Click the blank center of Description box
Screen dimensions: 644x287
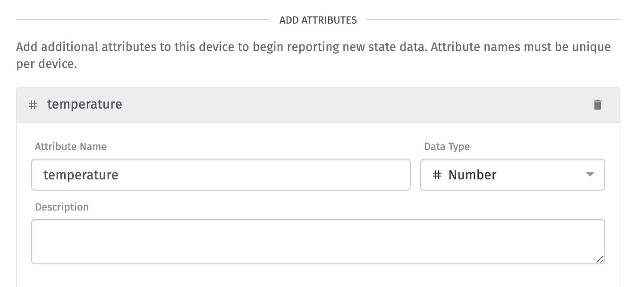pyautogui.click(x=318, y=242)
